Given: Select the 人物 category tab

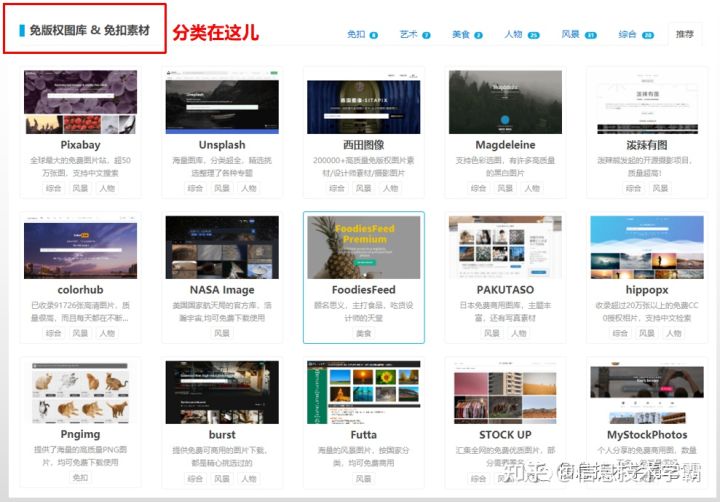Looking at the screenshot, I should click(522, 34).
